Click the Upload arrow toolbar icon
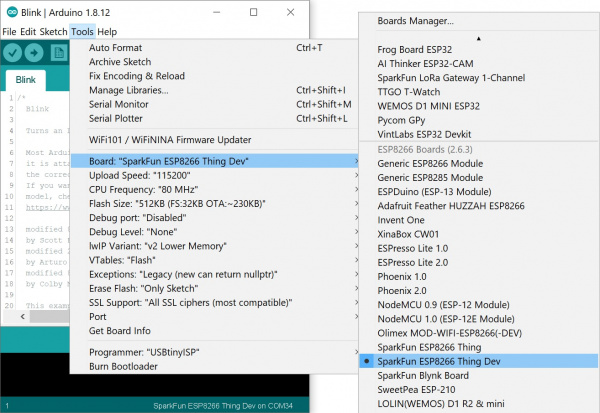The height and width of the screenshot is (413, 600). tap(34, 52)
